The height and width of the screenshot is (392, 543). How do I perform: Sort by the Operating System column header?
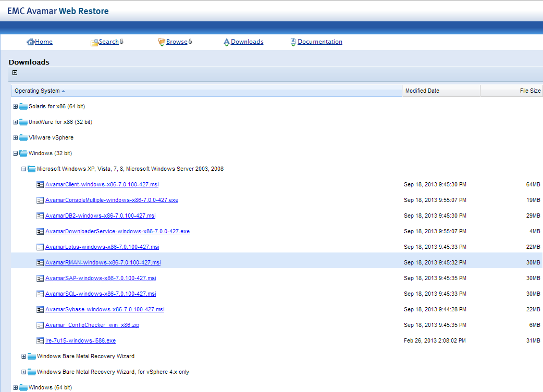pos(207,91)
